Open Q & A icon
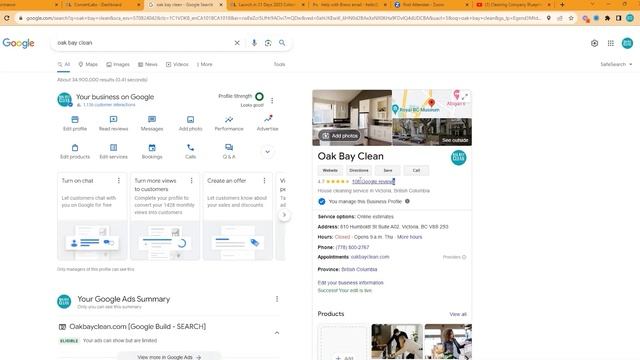Screen dimensions: 640x360 coord(229,148)
